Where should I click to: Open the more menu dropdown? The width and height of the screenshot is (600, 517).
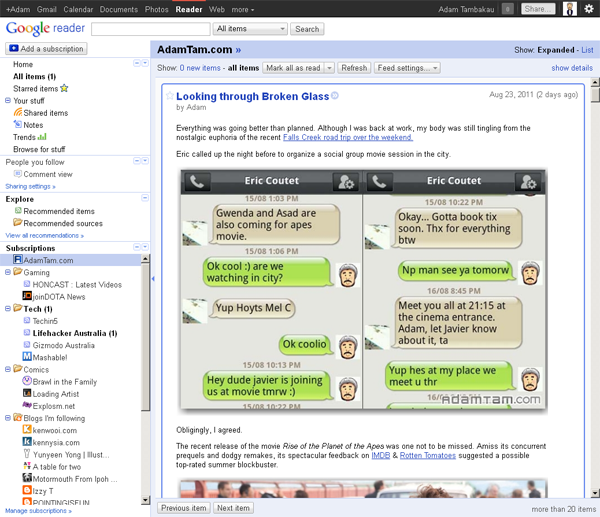tap(243, 10)
